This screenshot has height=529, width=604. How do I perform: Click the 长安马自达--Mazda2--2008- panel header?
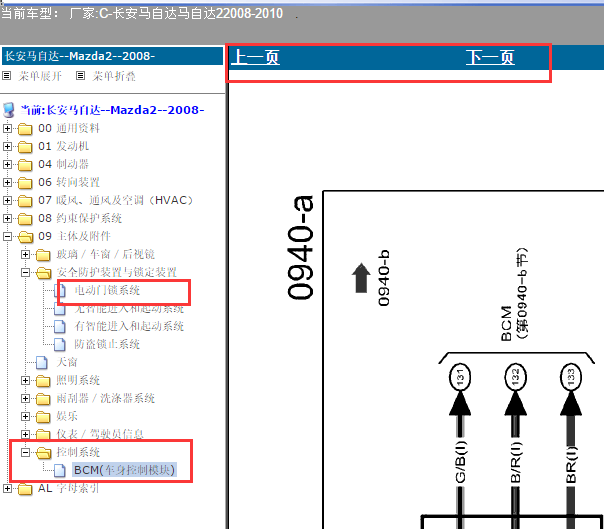click(112, 56)
